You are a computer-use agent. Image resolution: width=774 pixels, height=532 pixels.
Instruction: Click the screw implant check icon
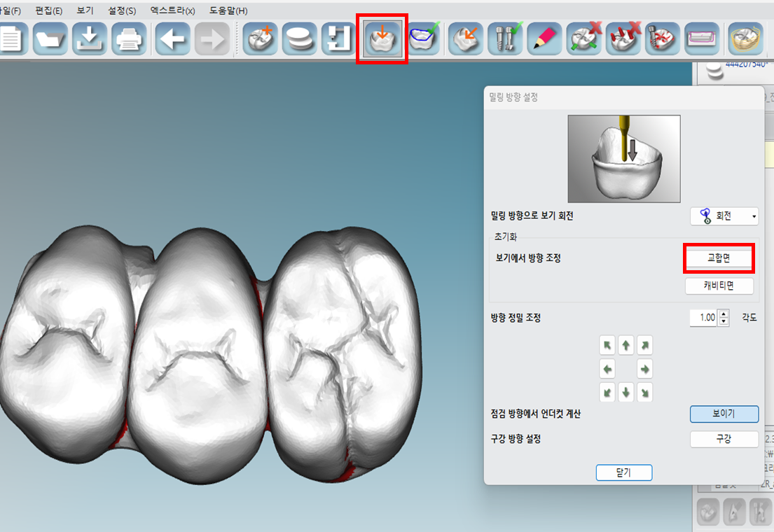[505, 38]
